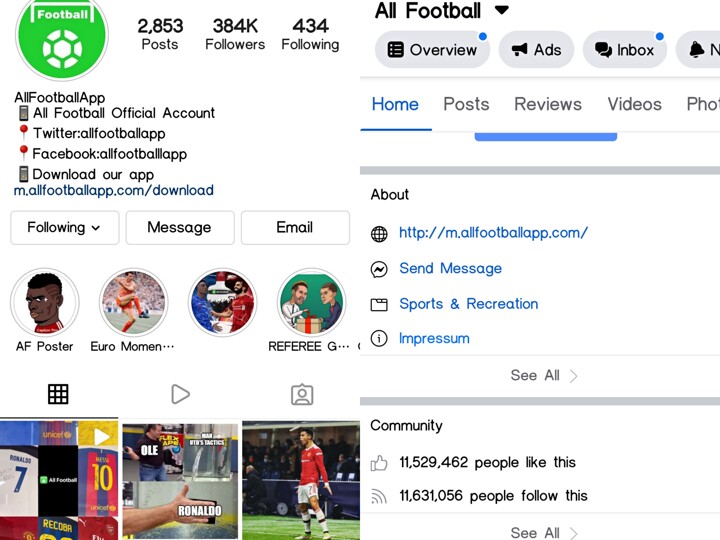Click the green All Football profile picture
This screenshot has height=540, width=720.
click(62, 36)
